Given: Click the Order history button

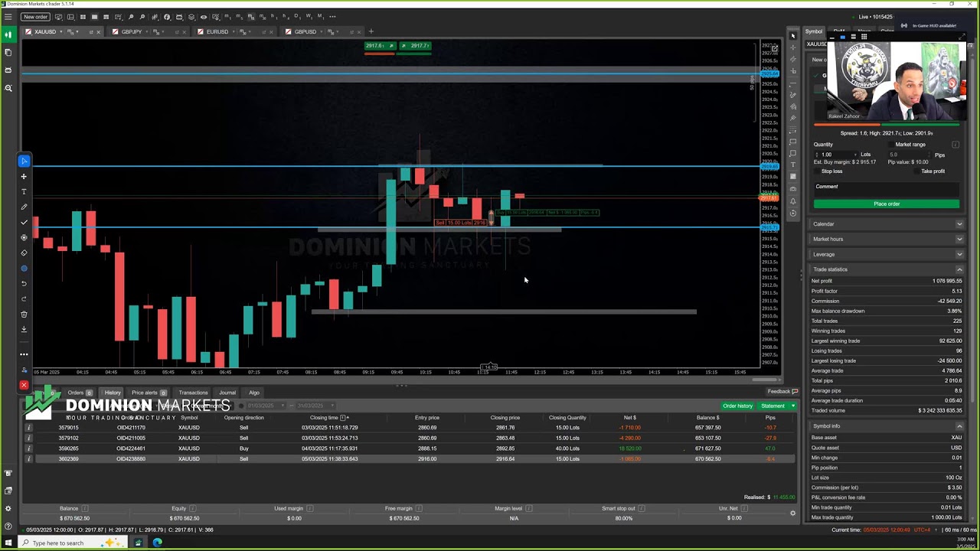Looking at the screenshot, I should (738, 406).
